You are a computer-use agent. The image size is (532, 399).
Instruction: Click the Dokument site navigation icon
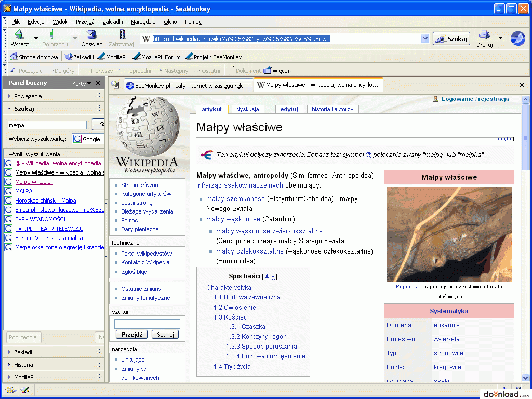click(231, 70)
